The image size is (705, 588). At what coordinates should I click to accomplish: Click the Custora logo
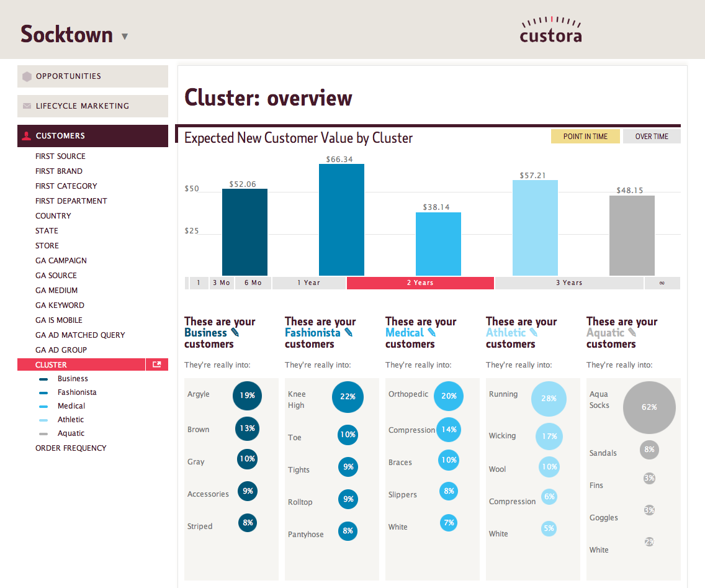pos(551,30)
